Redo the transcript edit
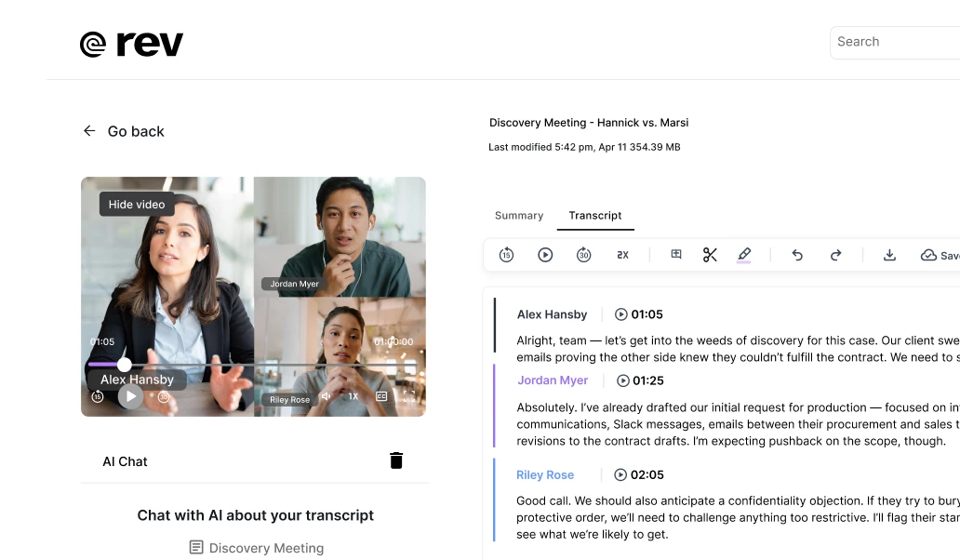 tap(835, 255)
